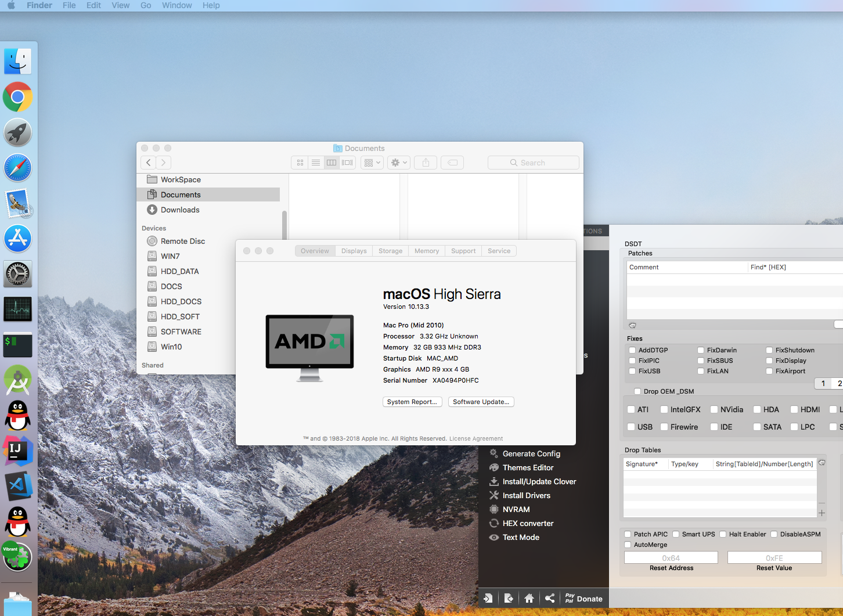
Task: Open the Finder action gear dropdown
Action: 399,163
